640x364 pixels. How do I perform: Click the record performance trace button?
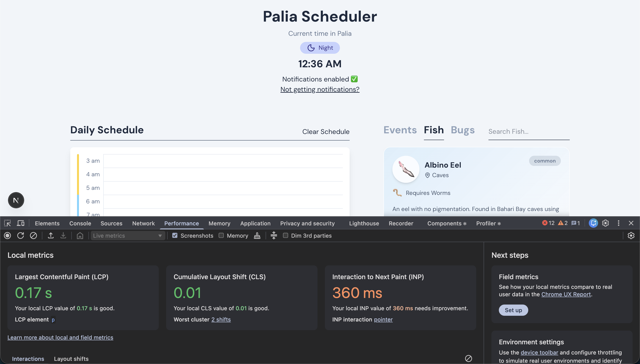(7, 235)
